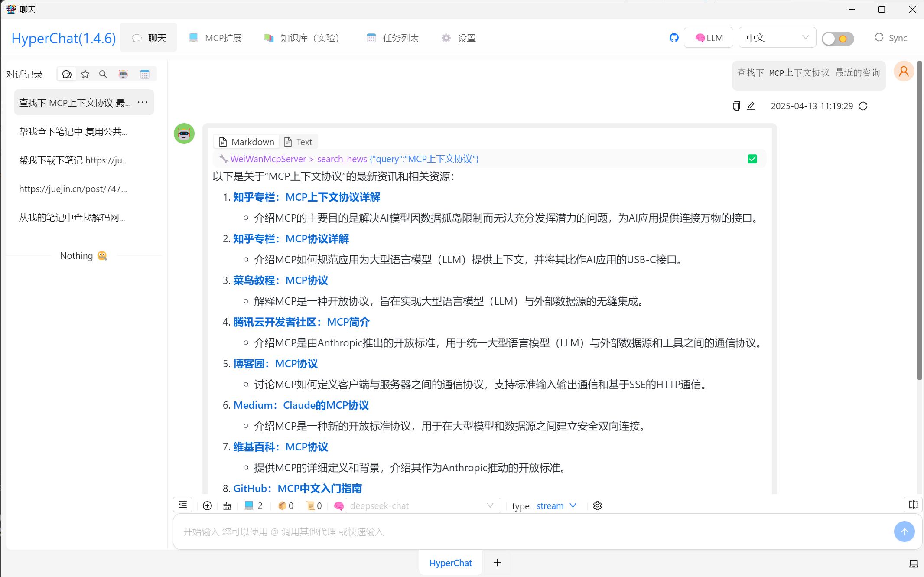This screenshot has width=924, height=577.
Task: Click the LLM button
Action: (x=709, y=38)
